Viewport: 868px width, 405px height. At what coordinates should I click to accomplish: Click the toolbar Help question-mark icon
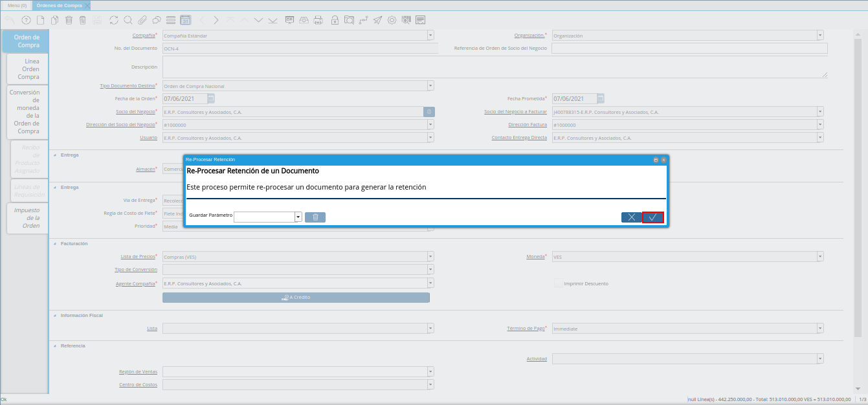[26, 20]
